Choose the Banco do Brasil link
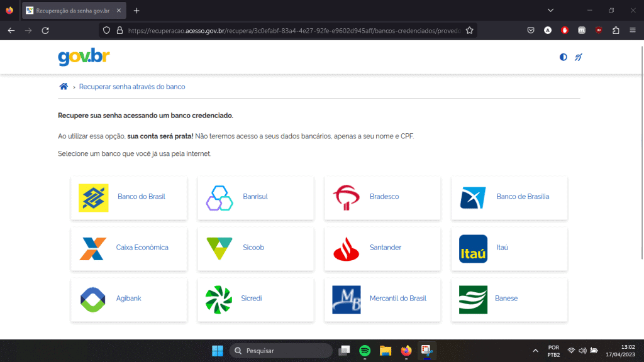Screen dimensions: 644x362 [x=142, y=197]
